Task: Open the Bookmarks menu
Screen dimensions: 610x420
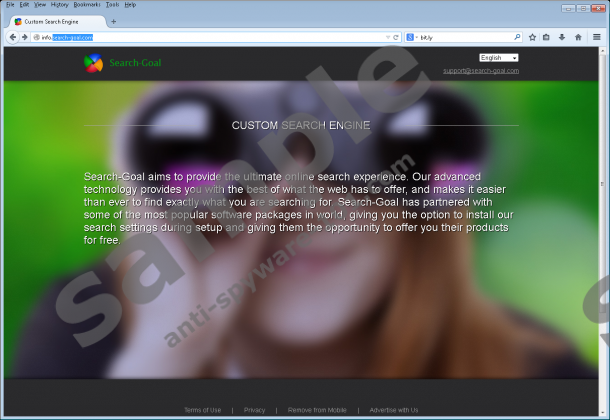Action: point(86,5)
